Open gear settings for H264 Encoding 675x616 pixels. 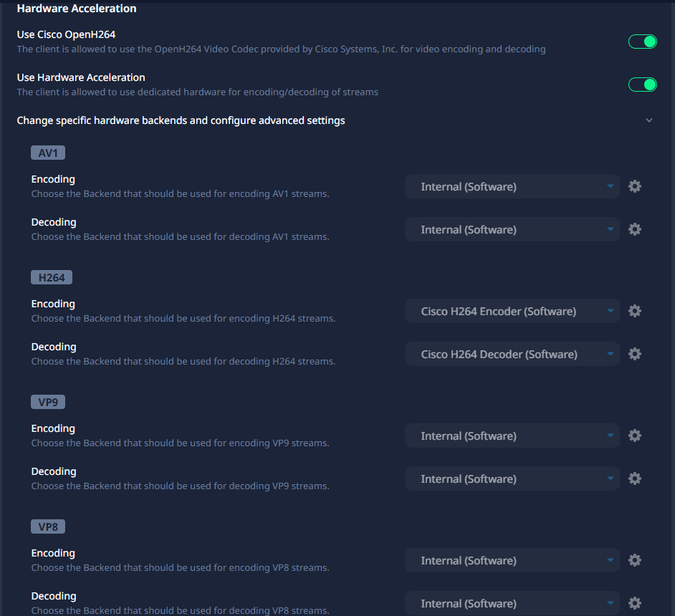click(x=634, y=311)
